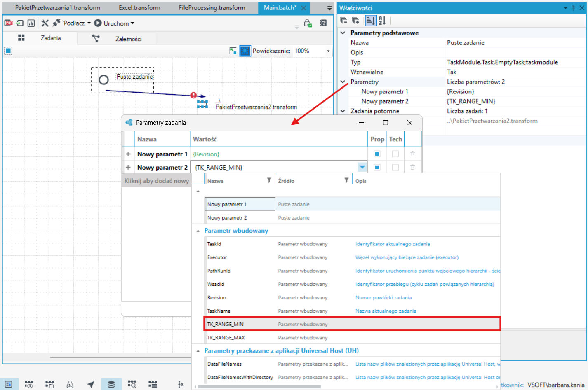Image resolution: width=588 pixels, height=390 pixels.
Task: Click the flask icon in bottom bar
Action: tap(70, 384)
